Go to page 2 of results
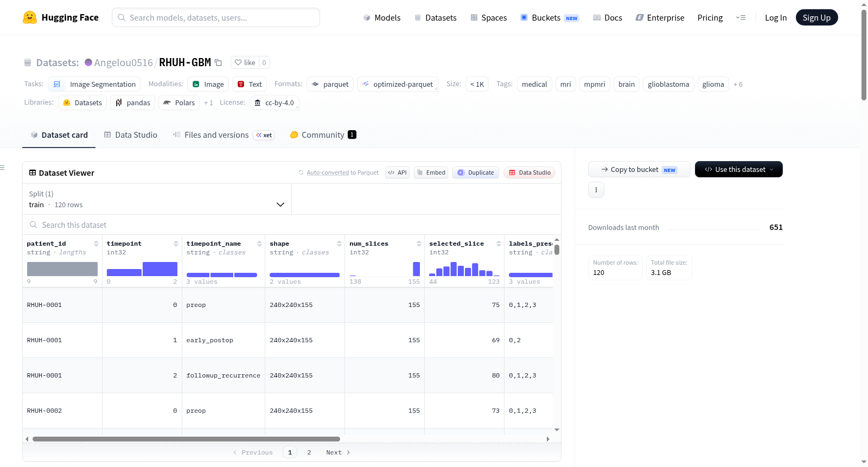Viewport: 868px width, 467px height. (309, 452)
